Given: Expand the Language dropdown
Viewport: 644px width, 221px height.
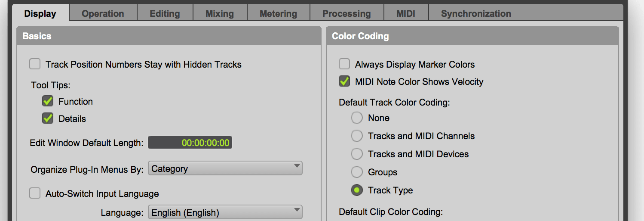Looking at the screenshot, I should coord(225,212).
